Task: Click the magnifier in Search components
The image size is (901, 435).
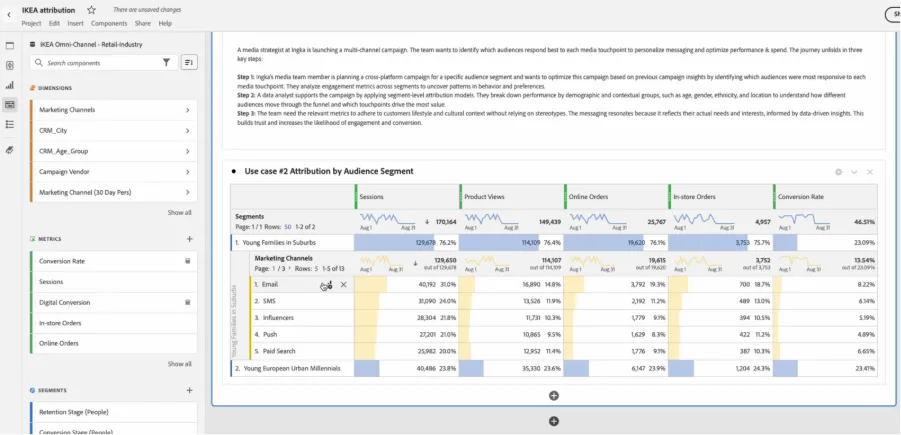Action: point(39,63)
